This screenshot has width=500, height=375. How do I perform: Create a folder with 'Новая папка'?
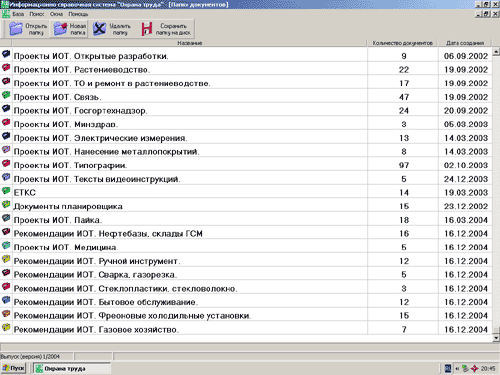coord(69,29)
